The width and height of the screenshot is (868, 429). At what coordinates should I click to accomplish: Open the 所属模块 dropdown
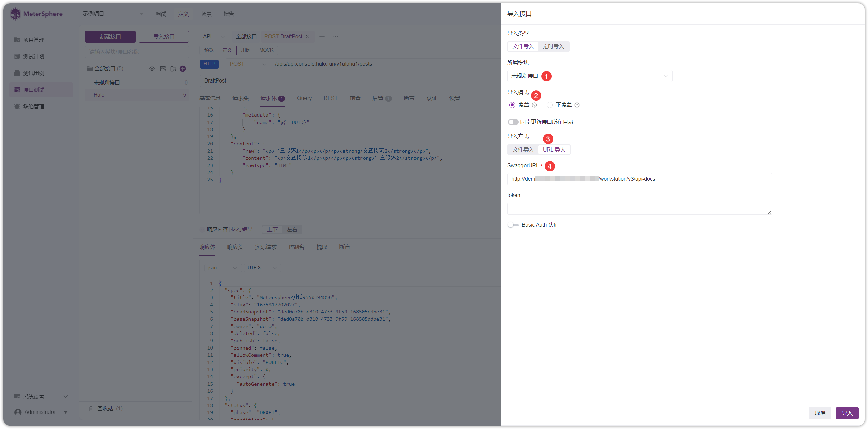point(589,76)
